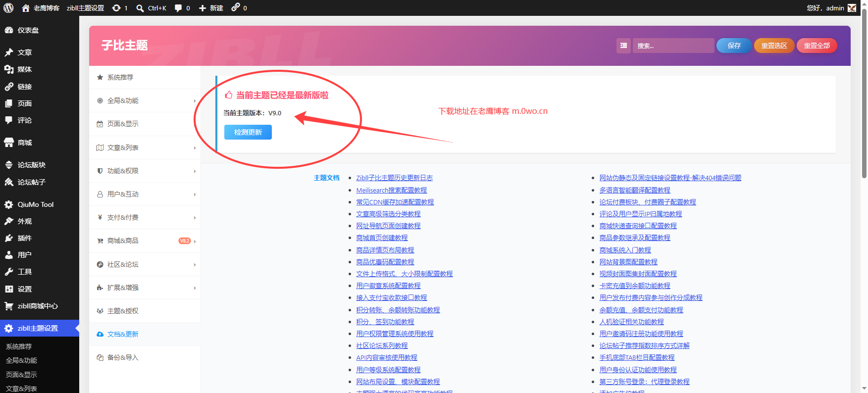Click the V8.2 badge on 商城&商品

point(184,241)
